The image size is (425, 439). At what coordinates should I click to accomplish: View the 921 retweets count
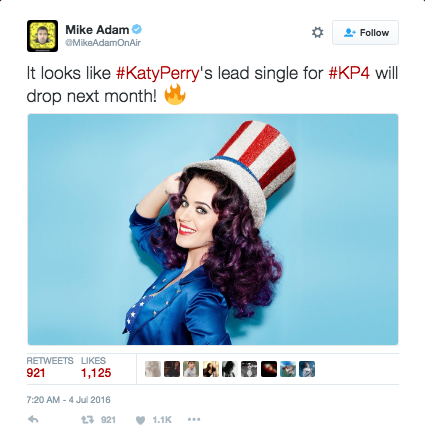pos(36,373)
